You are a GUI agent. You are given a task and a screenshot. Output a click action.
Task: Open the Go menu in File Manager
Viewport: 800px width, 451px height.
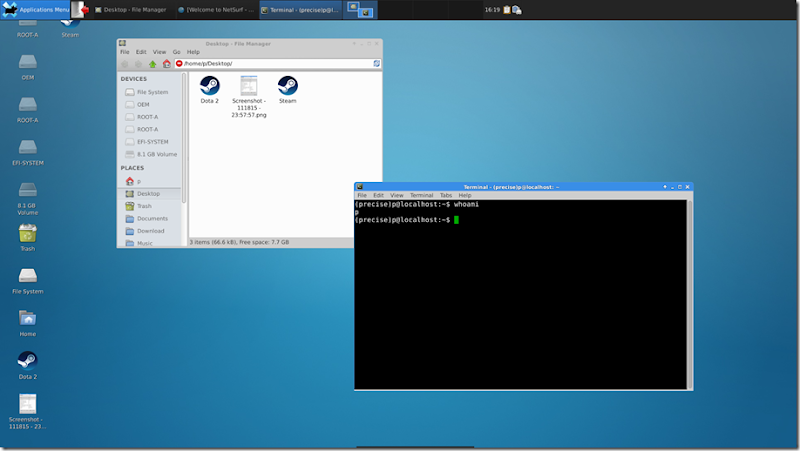coord(177,52)
